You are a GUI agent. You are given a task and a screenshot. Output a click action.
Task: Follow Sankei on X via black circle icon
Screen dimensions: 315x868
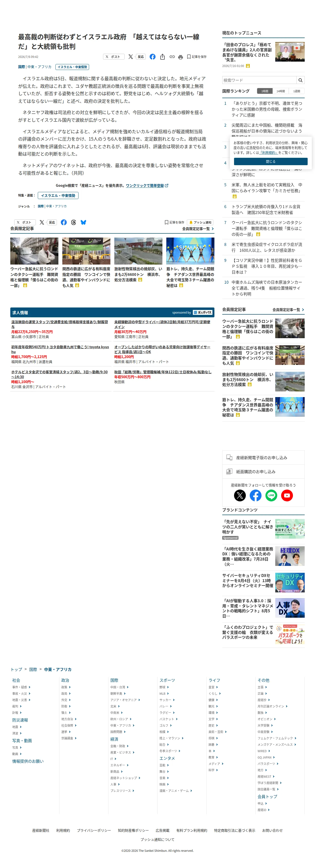pyautogui.click(x=240, y=495)
